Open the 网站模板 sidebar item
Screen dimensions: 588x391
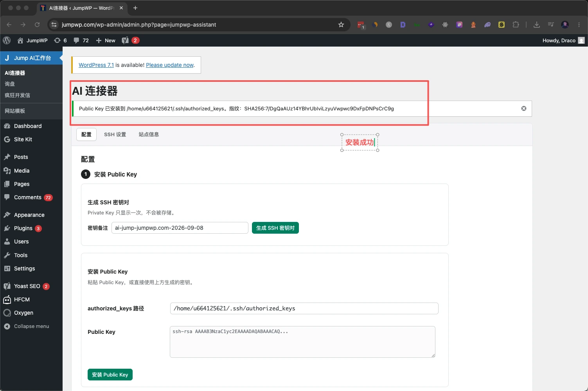click(x=15, y=111)
